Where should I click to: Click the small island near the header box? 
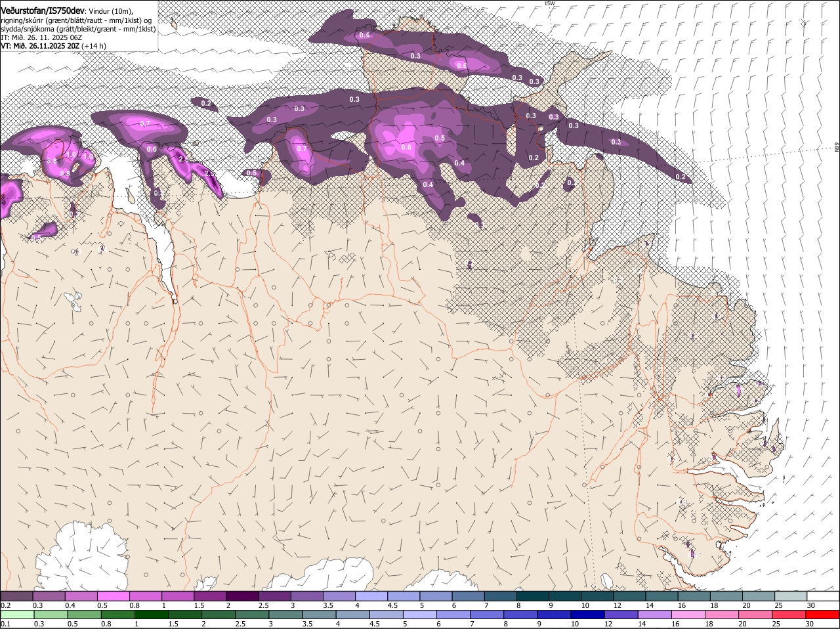coord(174,24)
